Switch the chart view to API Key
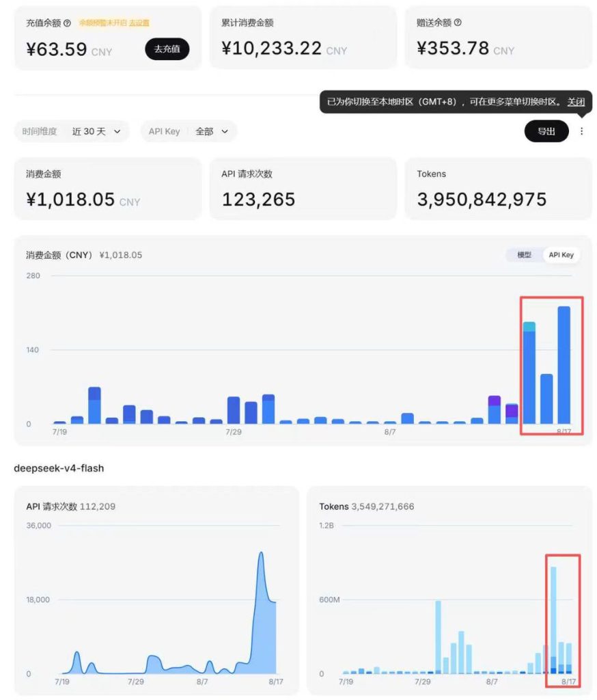Image resolution: width=597 pixels, height=700 pixels. (561, 255)
